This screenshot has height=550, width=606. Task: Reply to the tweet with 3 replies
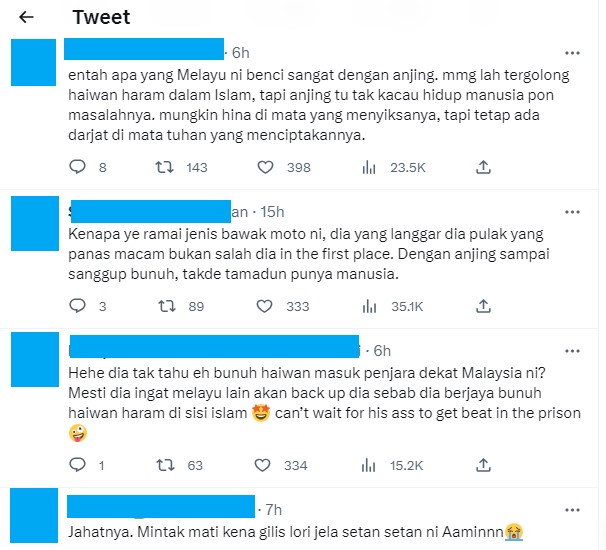77,306
